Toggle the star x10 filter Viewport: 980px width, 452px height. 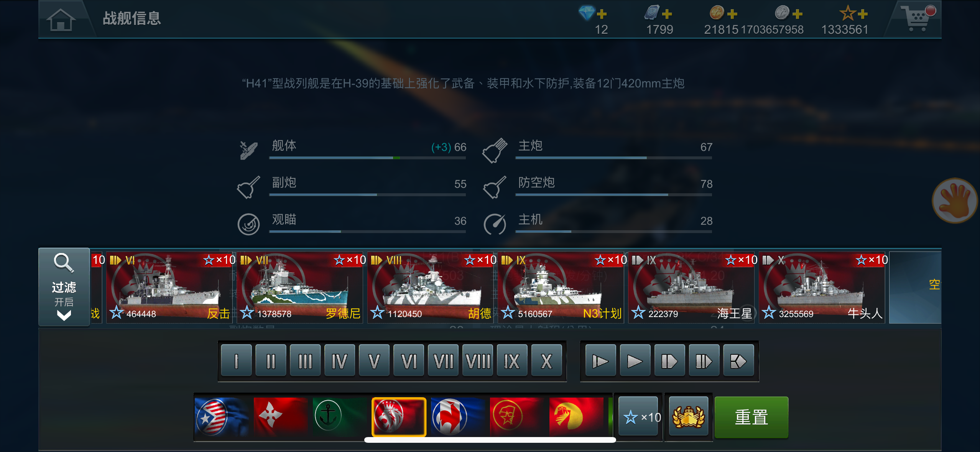638,417
